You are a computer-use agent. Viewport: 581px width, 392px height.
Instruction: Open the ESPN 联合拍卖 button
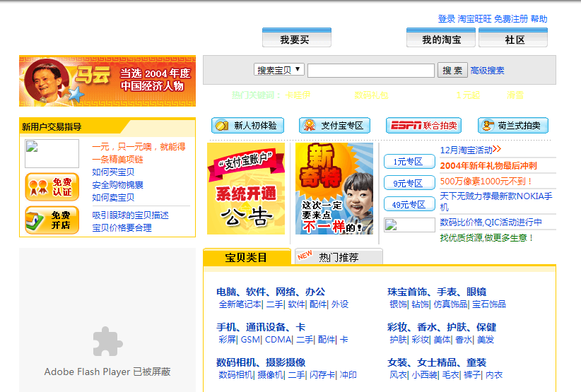click(423, 126)
